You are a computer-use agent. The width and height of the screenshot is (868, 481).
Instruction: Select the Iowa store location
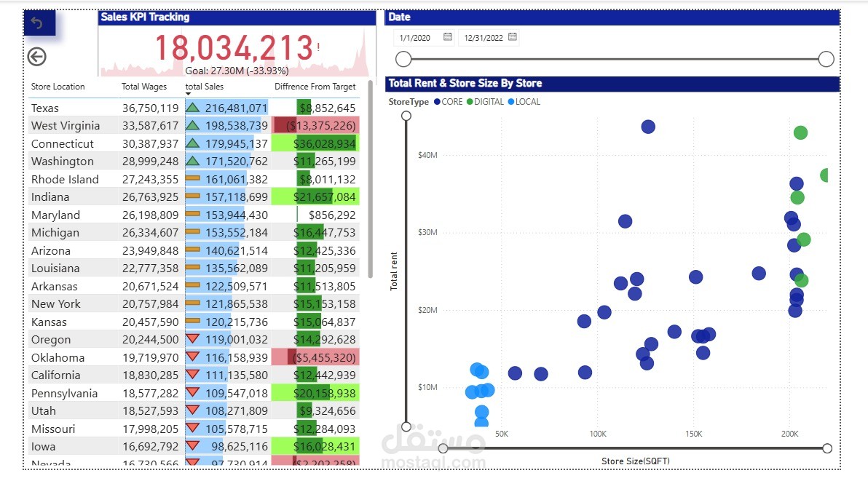click(43, 447)
